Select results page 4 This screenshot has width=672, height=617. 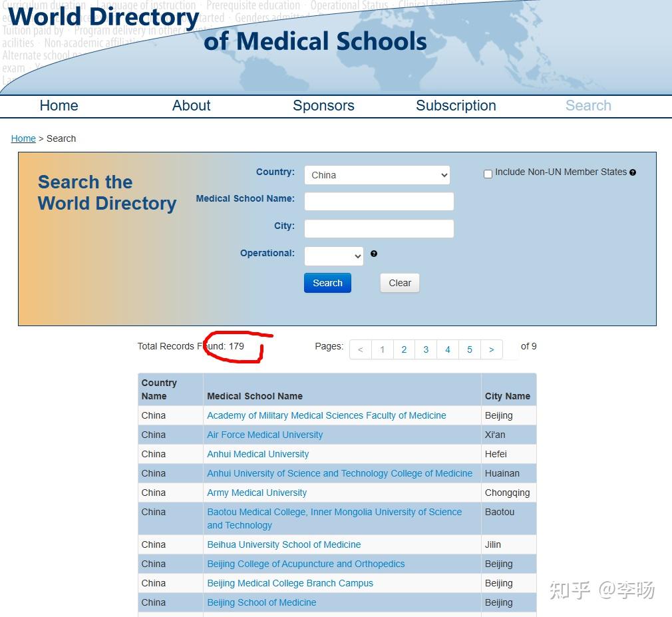point(448,349)
